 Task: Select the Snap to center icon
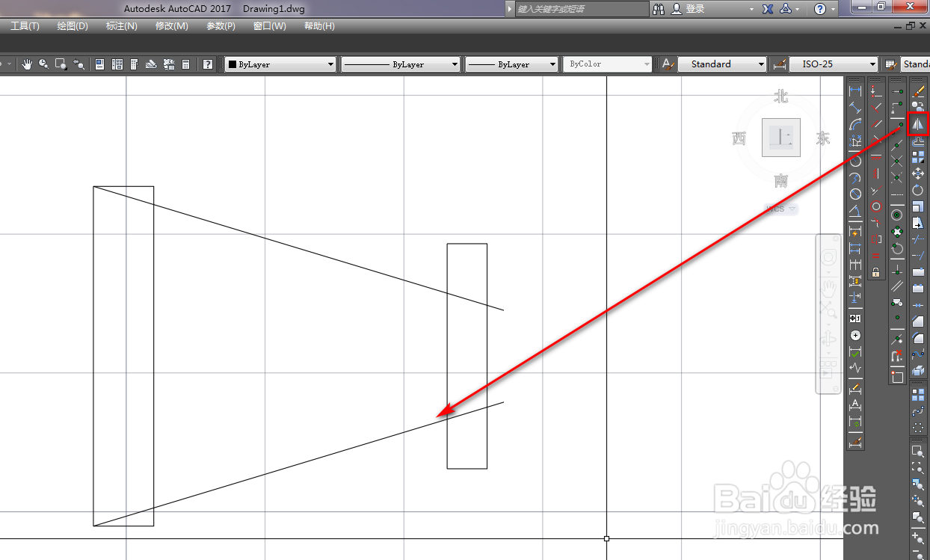(x=897, y=215)
